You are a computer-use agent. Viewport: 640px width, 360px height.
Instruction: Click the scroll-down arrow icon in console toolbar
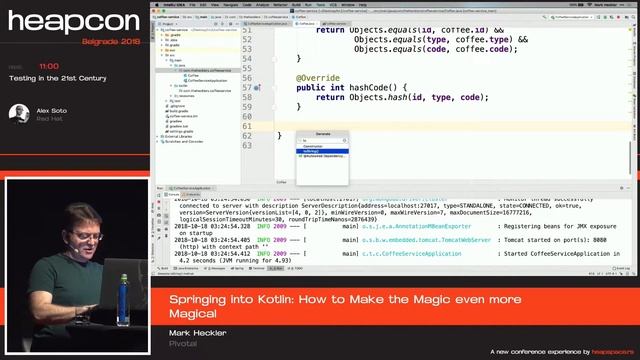[166, 209]
